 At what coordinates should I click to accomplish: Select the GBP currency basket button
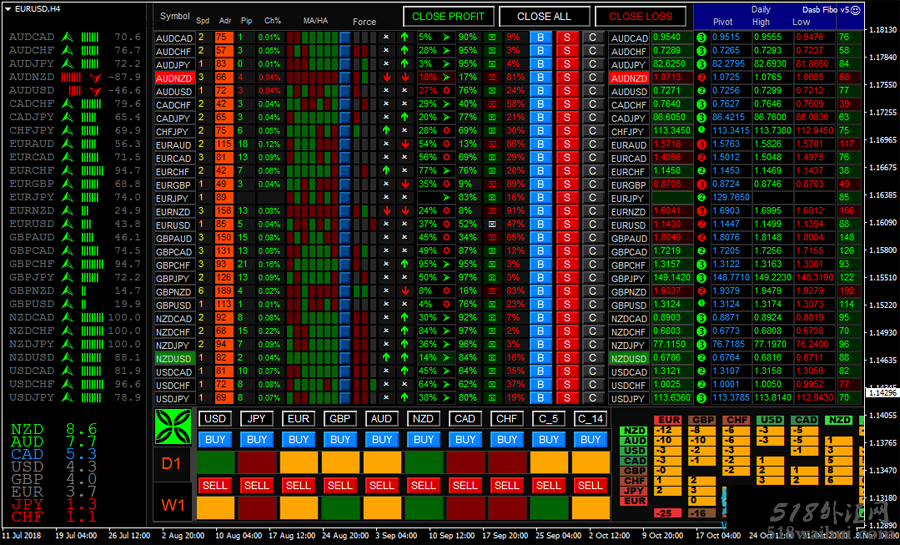click(340, 419)
